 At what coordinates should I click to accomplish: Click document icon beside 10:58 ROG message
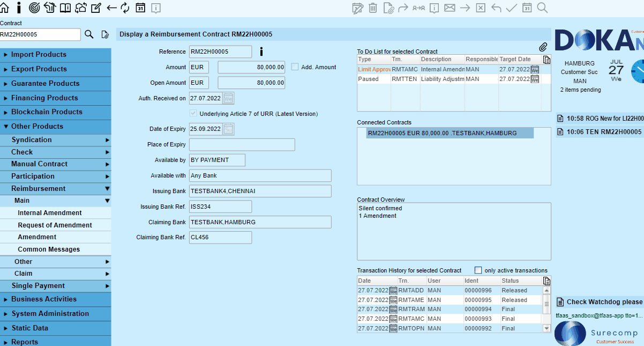click(560, 118)
